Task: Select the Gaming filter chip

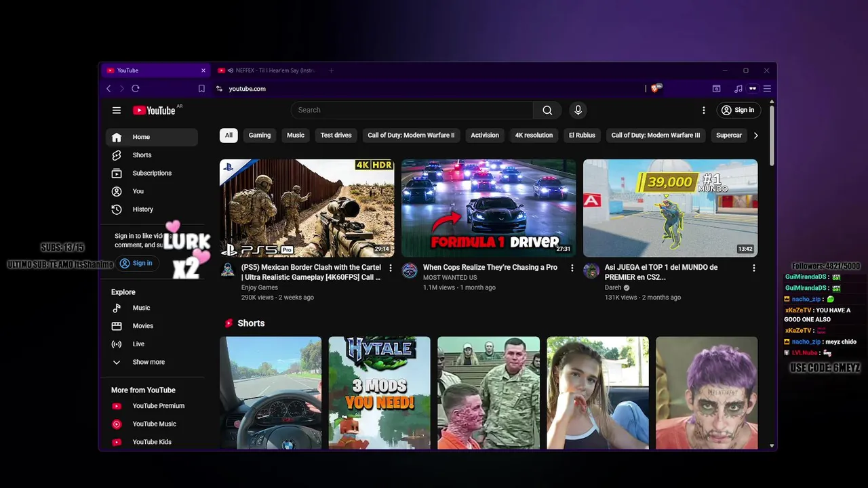Action: 260,135
